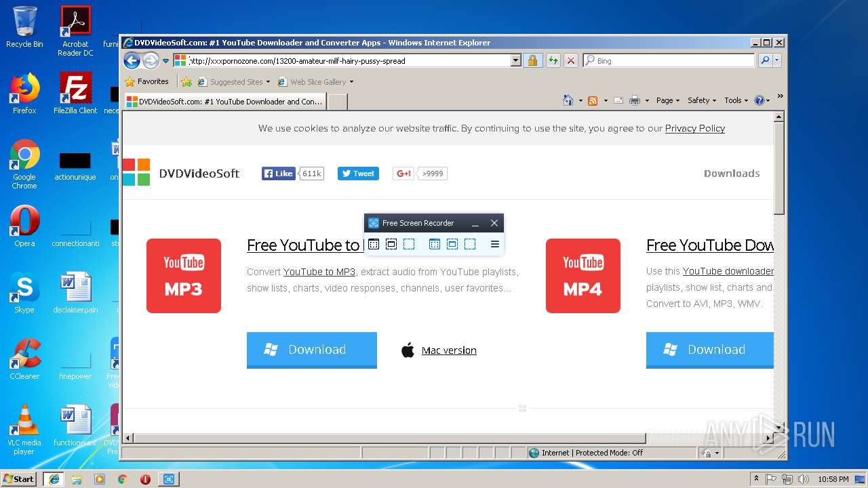The image size is (868, 488).
Task: Click the Read mail envelope icon
Action: [x=618, y=100]
